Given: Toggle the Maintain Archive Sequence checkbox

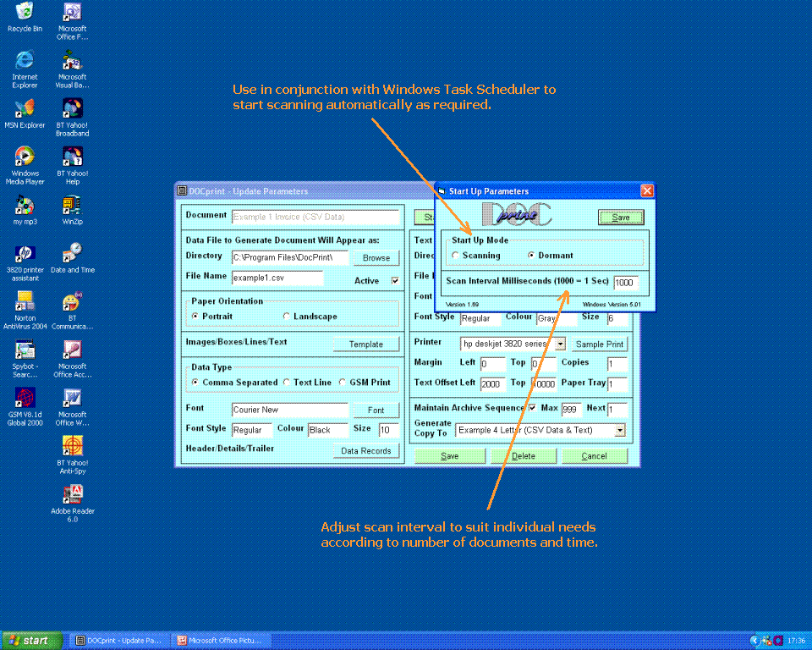Looking at the screenshot, I should [532, 408].
